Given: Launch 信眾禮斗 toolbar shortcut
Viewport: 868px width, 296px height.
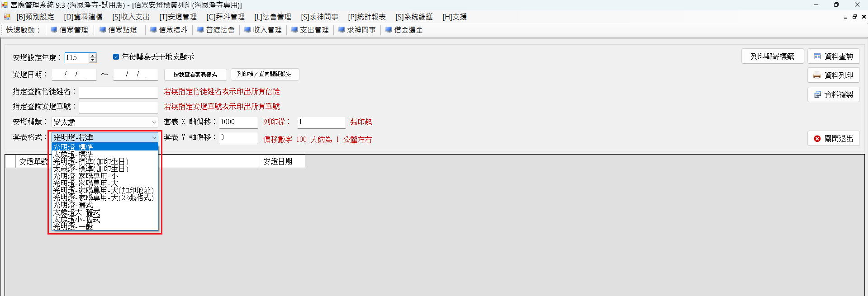Looking at the screenshot, I should (169, 30).
